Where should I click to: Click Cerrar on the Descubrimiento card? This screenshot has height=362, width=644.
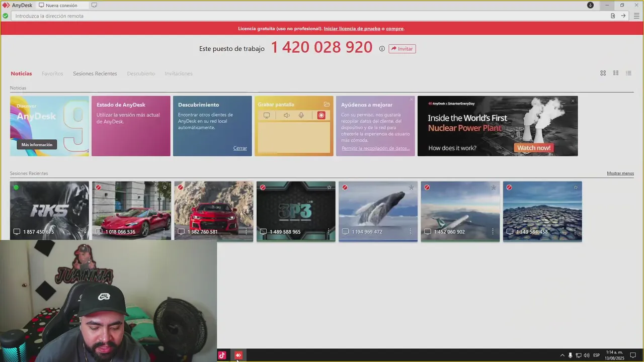pyautogui.click(x=240, y=148)
